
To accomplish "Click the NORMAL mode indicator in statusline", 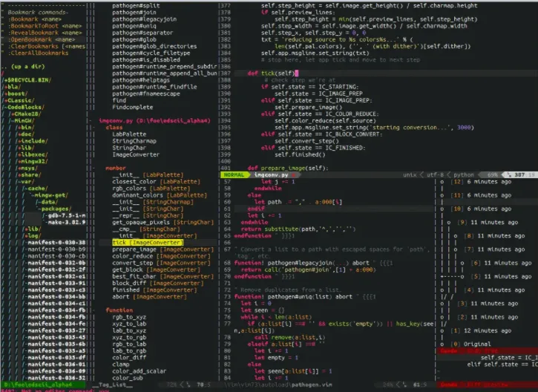I will (x=234, y=174).
